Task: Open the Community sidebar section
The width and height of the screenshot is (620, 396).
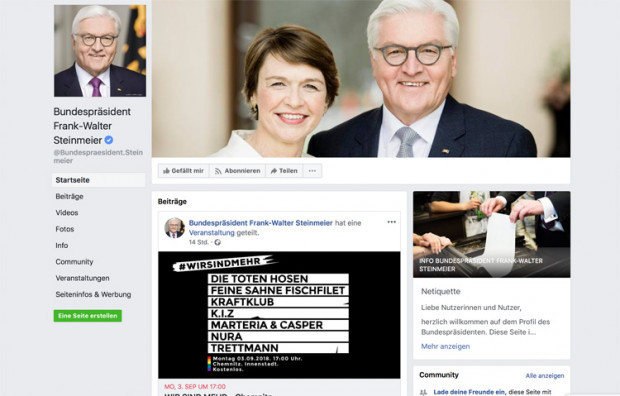Action: coord(74,262)
